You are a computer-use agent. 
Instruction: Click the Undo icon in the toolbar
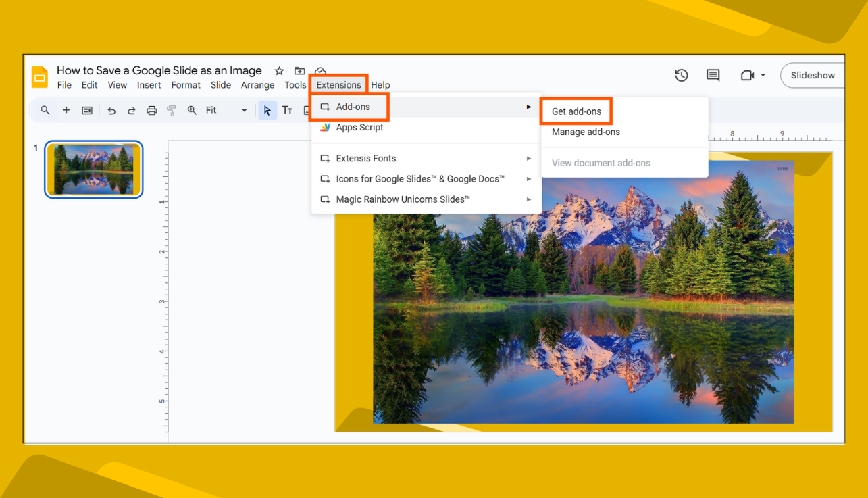click(111, 109)
